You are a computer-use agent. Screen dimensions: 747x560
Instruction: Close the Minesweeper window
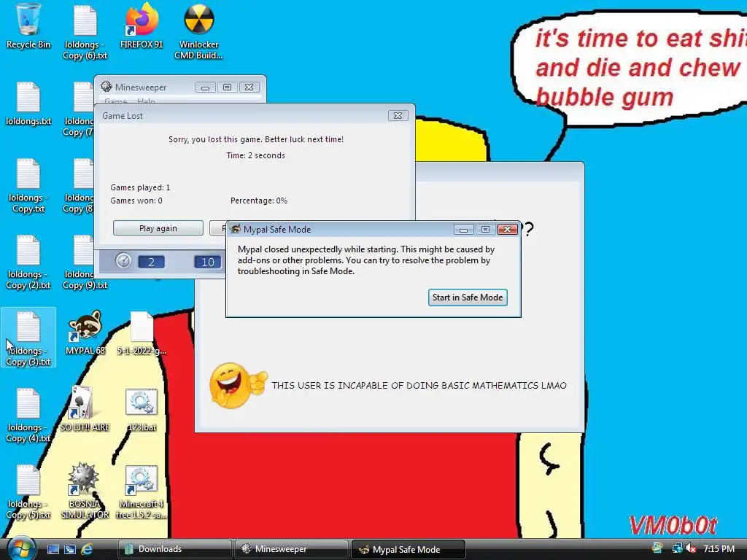(x=249, y=87)
